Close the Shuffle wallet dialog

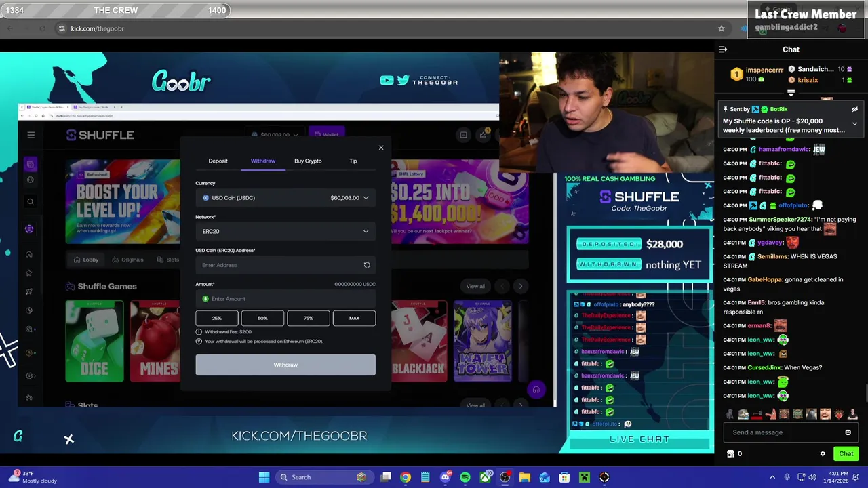point(381,148)
